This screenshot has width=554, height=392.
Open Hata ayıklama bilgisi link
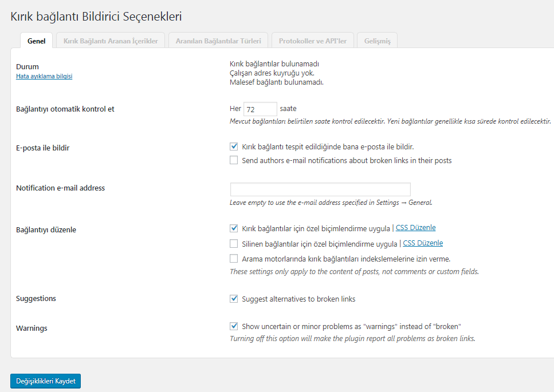[x=44, y=76]
